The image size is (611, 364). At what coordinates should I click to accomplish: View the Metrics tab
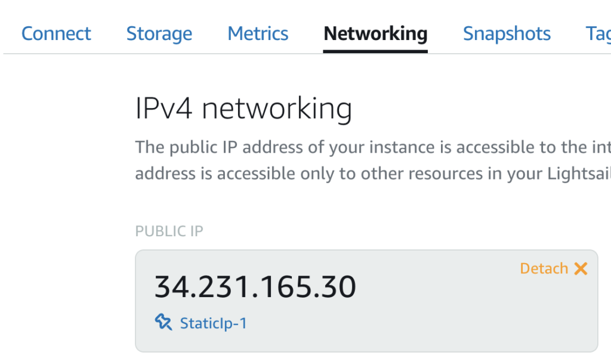258,33
